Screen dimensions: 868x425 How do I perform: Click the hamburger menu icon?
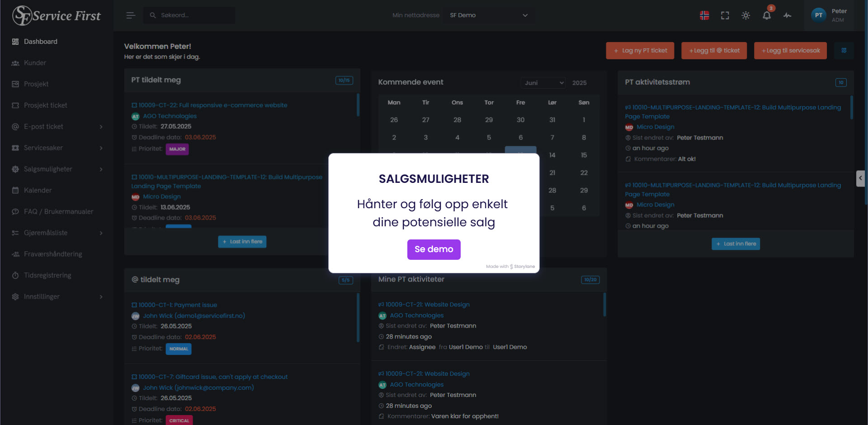(x=131, y=15)
